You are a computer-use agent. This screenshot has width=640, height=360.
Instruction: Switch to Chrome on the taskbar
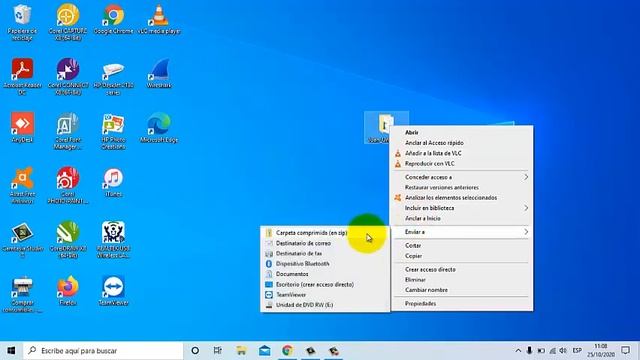[287, 351]
